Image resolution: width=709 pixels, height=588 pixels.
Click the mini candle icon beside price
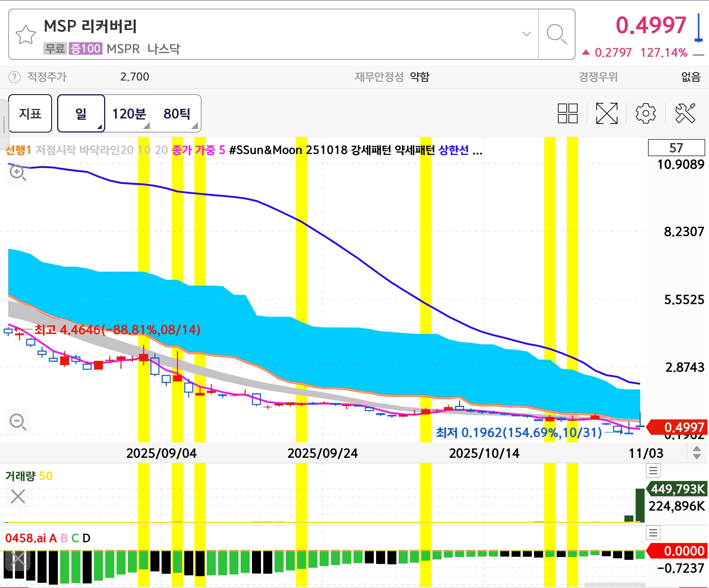tap(698, 27)
